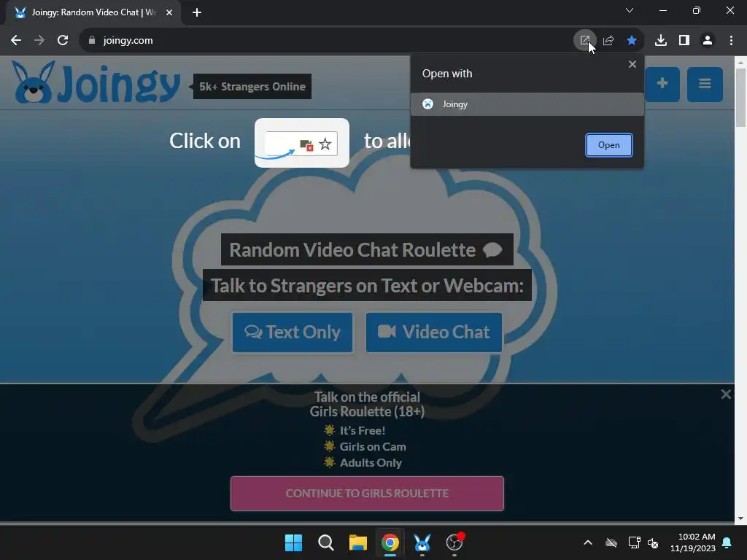Open the Chrome profile avatar

tap(708, 41)
